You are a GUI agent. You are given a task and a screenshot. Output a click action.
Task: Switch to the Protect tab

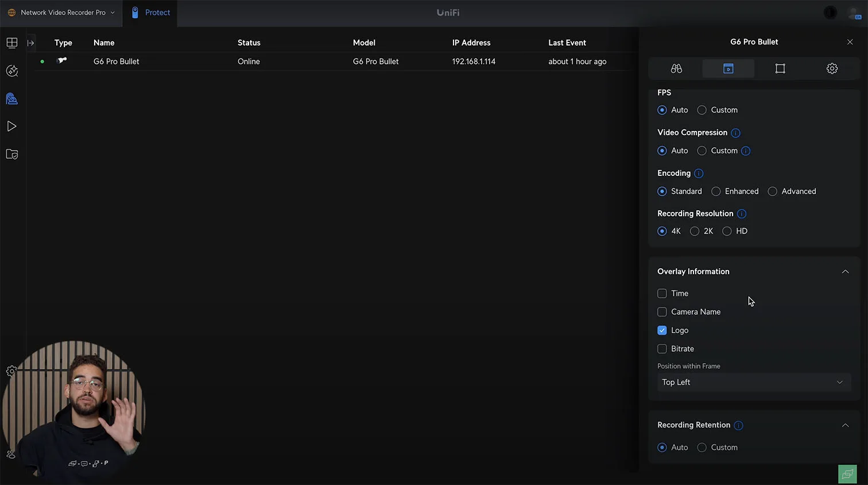coord(150,13)
